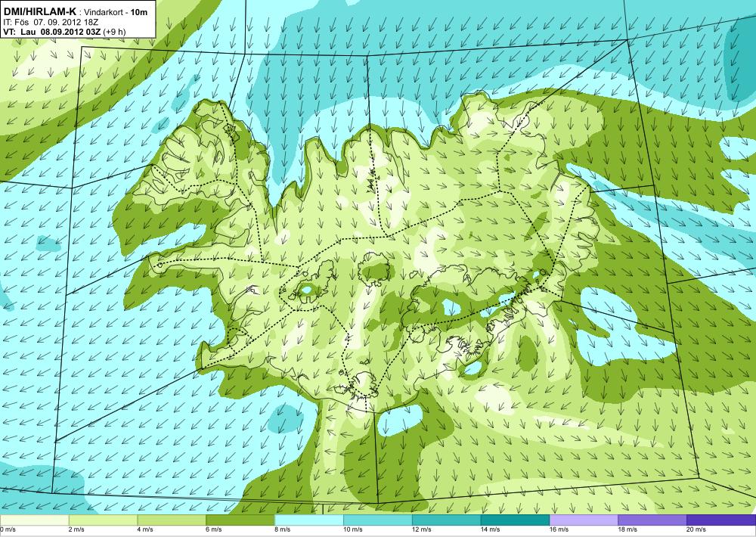Click the '0 m/s' legend label
The width and height of the screenshot is (756, 537).
[8, 529]
